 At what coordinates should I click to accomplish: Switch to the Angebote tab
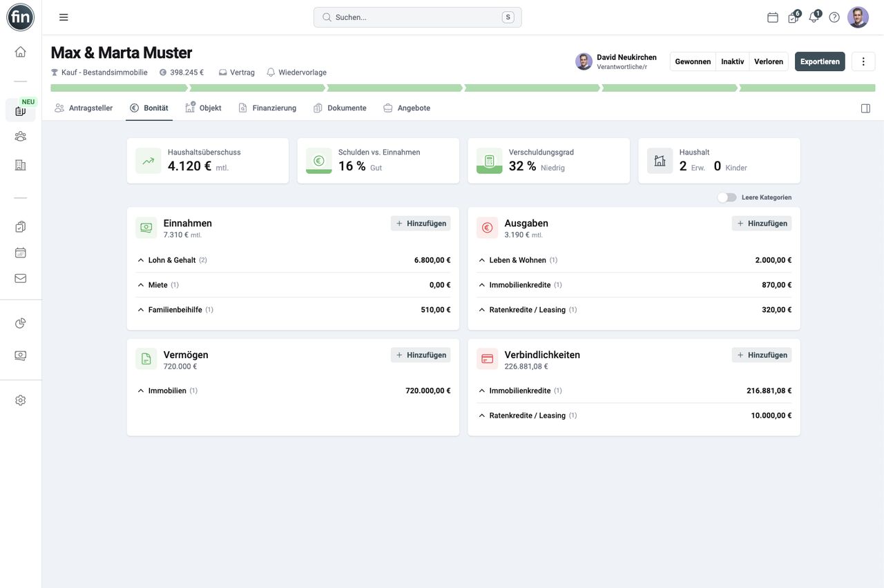tap(407, 108)
